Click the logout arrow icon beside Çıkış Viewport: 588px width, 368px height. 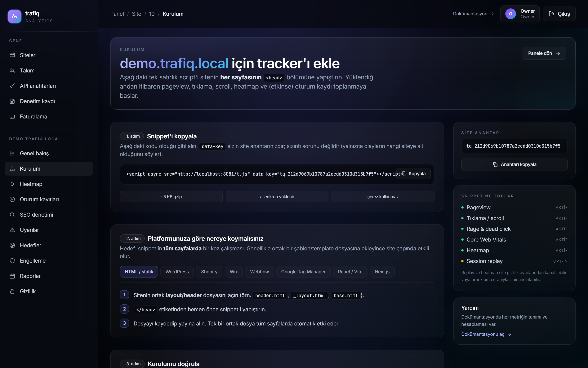(x=551, y=14)
